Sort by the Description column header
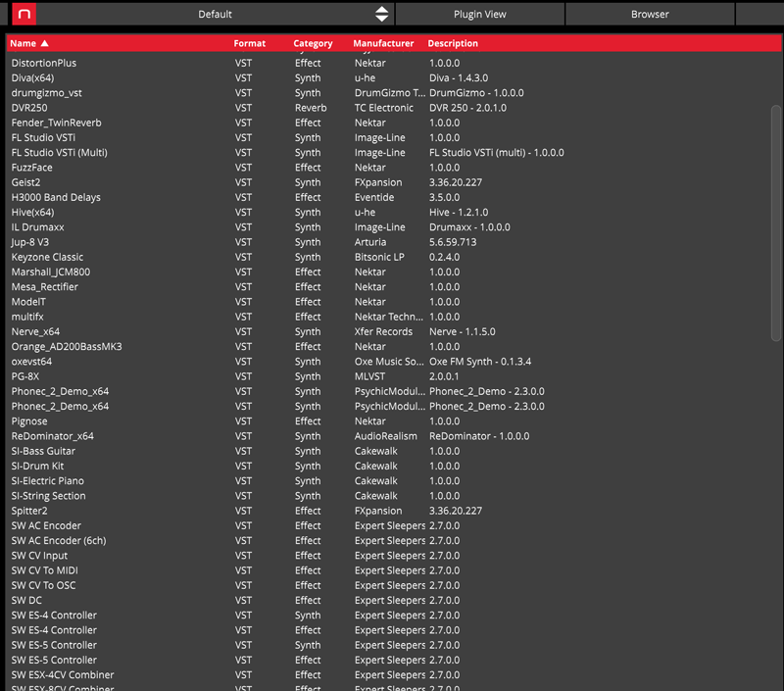This screenshot has height=691, width=784. tap(453, 43)
